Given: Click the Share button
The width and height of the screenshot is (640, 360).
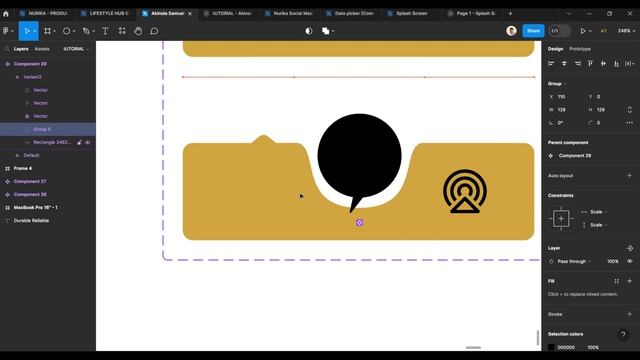Looking at the screenshot, I should pyautogui.click(x=533, y=31).
